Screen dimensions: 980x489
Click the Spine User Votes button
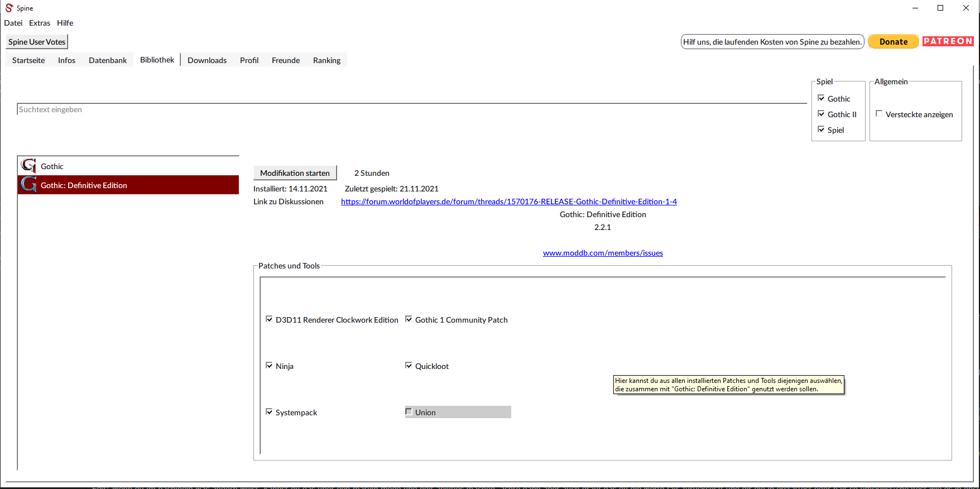click(37, 42)
